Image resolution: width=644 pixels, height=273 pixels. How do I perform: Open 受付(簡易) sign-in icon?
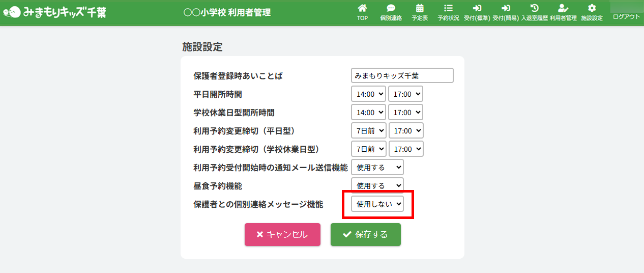[506, 9]
